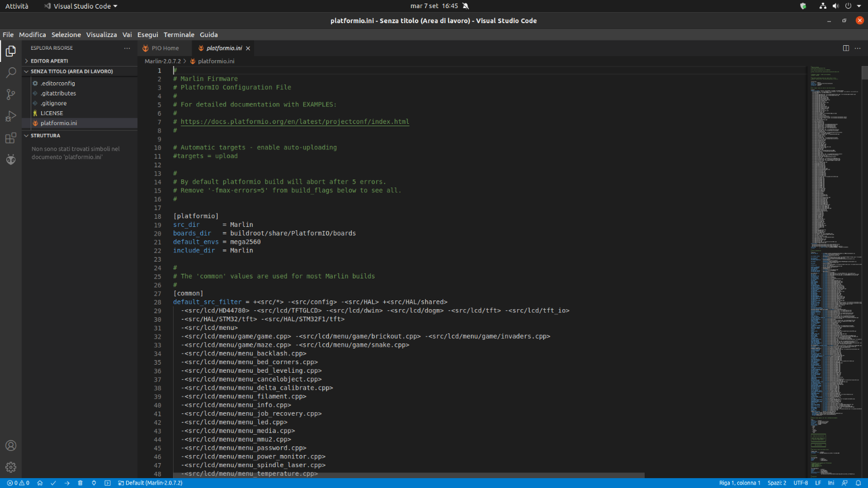
Task: Click the docs.platformio.org documentation link
Action: pos(295,122)
